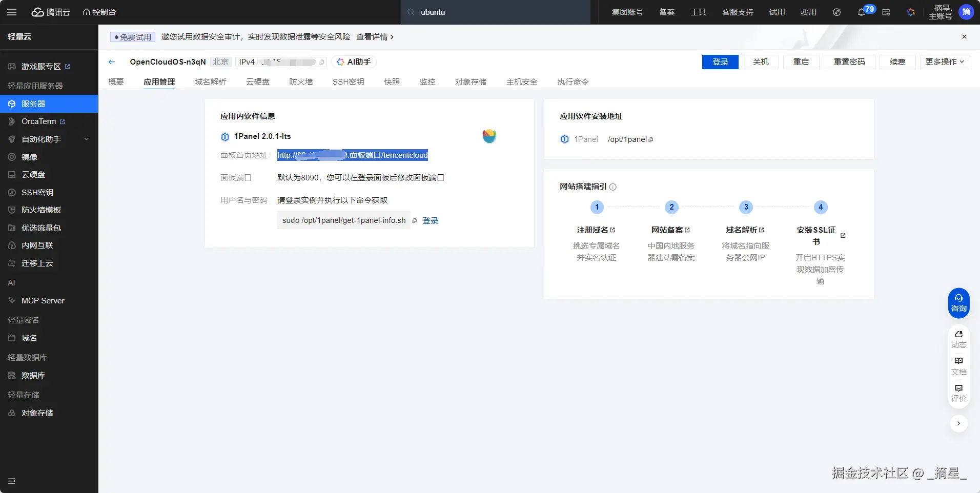Click the colorful AI icon in top bar
This screenshot has width=980, height=493.
tap(911, 12)
